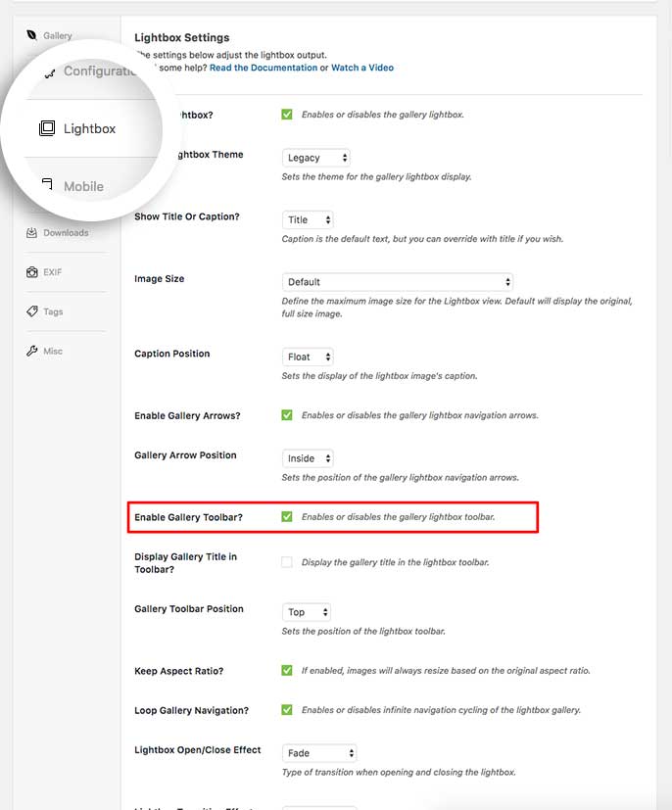Disable the Enable Gallery Toolbar checkbox

coord(287,516)
